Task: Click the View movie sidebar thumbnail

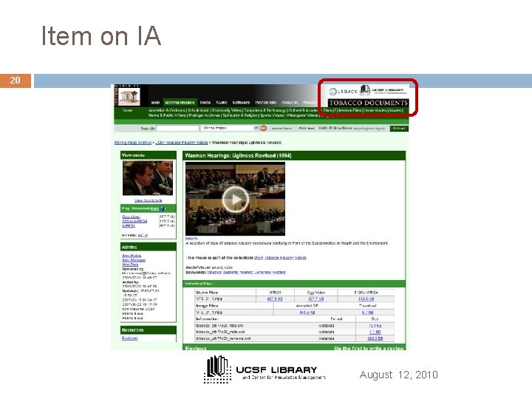Action: tap(148, 178)
